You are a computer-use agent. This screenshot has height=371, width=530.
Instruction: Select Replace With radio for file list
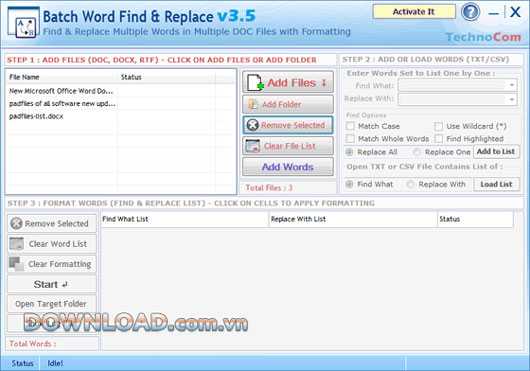coord(410,184)
